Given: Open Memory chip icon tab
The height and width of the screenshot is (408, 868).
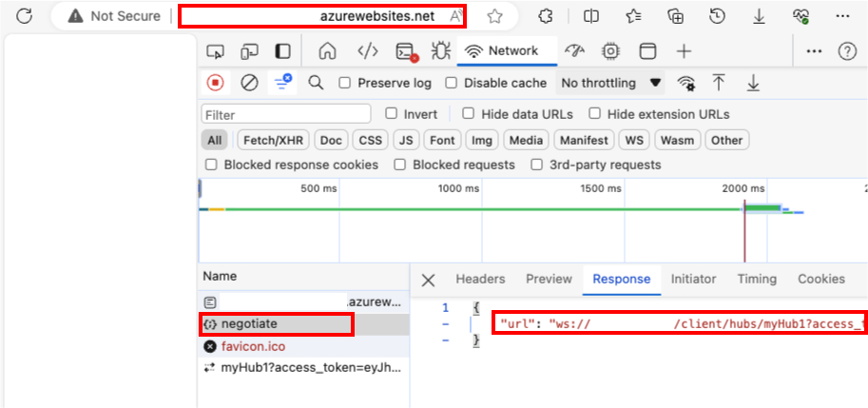Looking at the screenshot, I should click(x=610, y=51).
